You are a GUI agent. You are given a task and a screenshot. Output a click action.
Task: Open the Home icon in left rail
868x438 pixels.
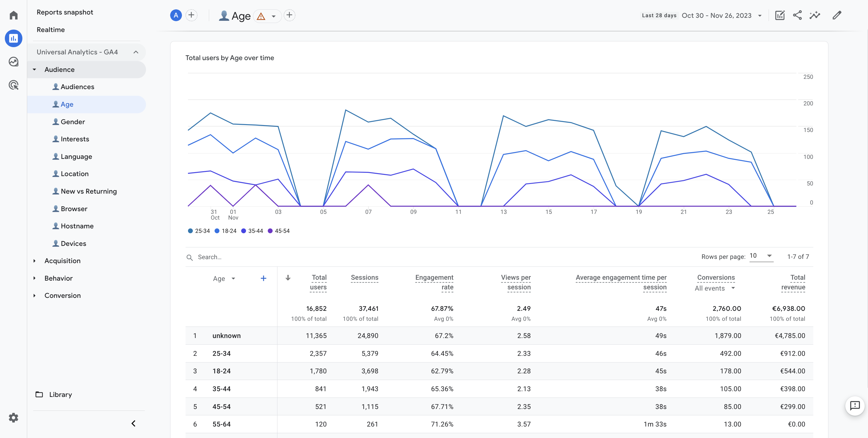point(14,15)
